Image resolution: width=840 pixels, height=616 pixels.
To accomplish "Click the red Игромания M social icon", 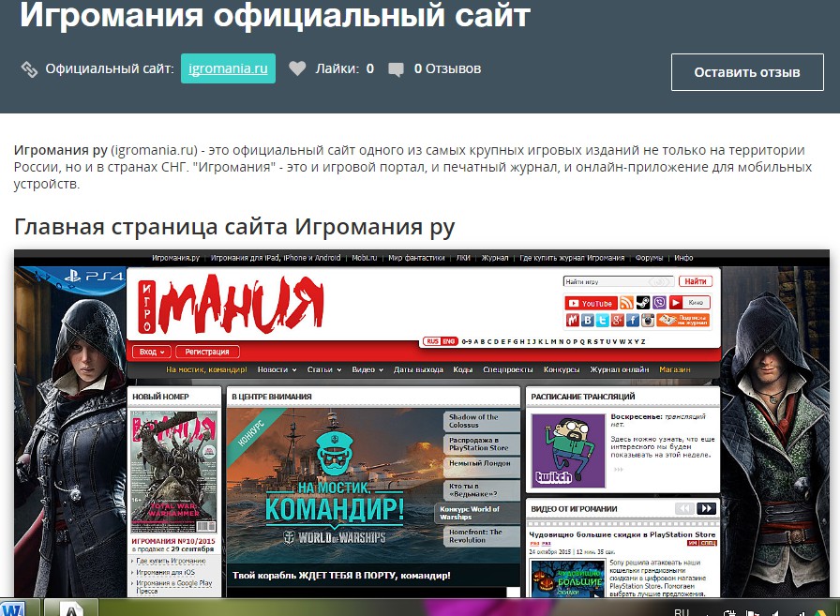I will [572, 321].
